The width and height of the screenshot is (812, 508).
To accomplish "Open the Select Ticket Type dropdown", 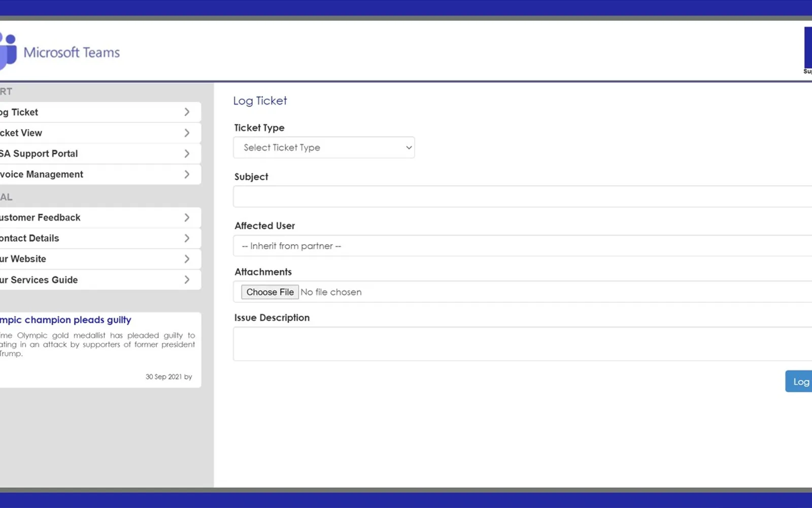I will [324, 147].
